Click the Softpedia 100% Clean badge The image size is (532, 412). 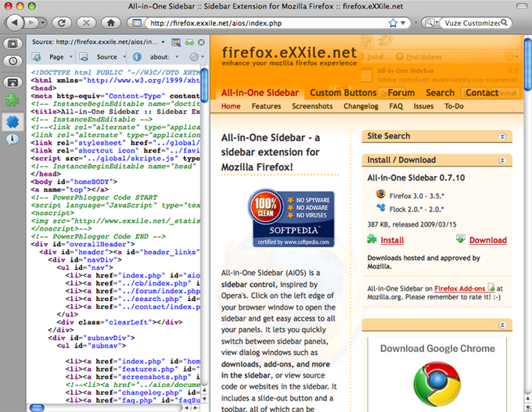[292, 217]
